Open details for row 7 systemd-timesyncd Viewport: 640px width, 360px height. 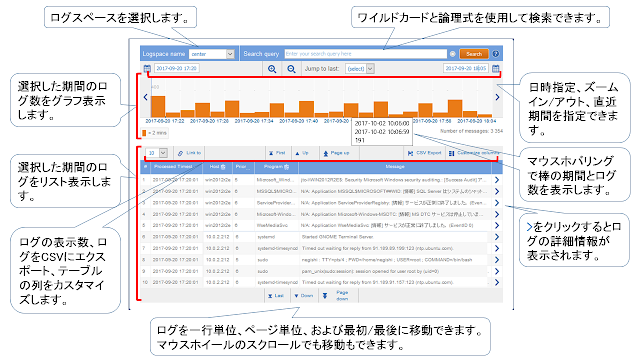coord(497,248)
